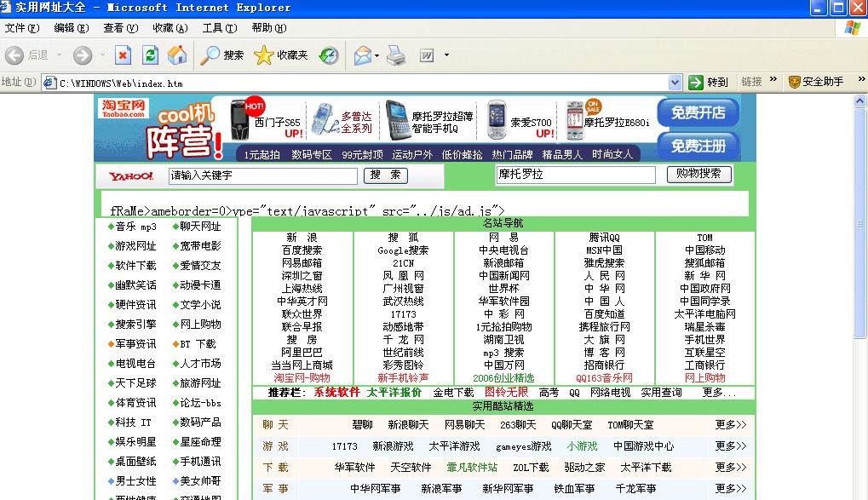Click the 免费注册 button

[x=698, y=146]
